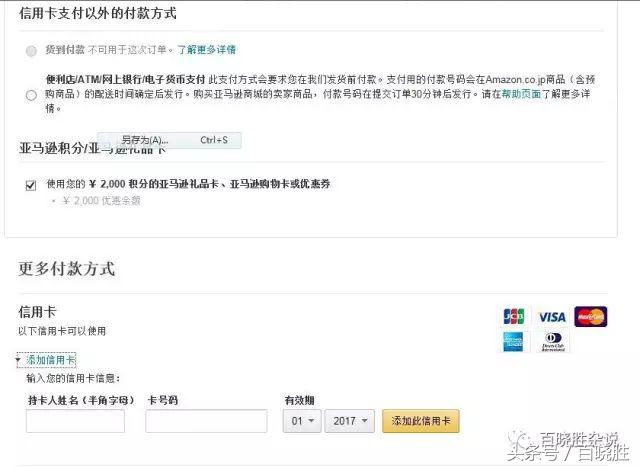Open the expiry month dropdown showing 01

click(x=301, y=421)
